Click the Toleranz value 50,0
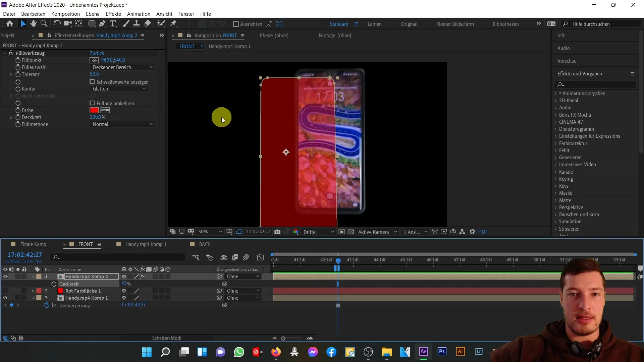 pyautogui.click(x=94, y=74)
